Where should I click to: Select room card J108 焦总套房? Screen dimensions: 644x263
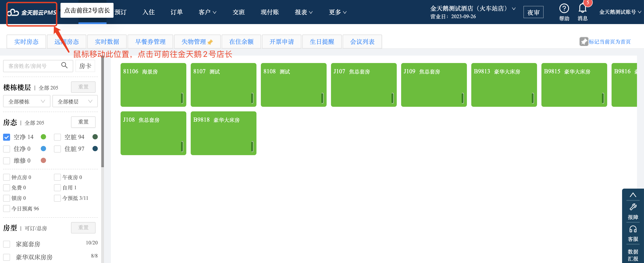153,133
